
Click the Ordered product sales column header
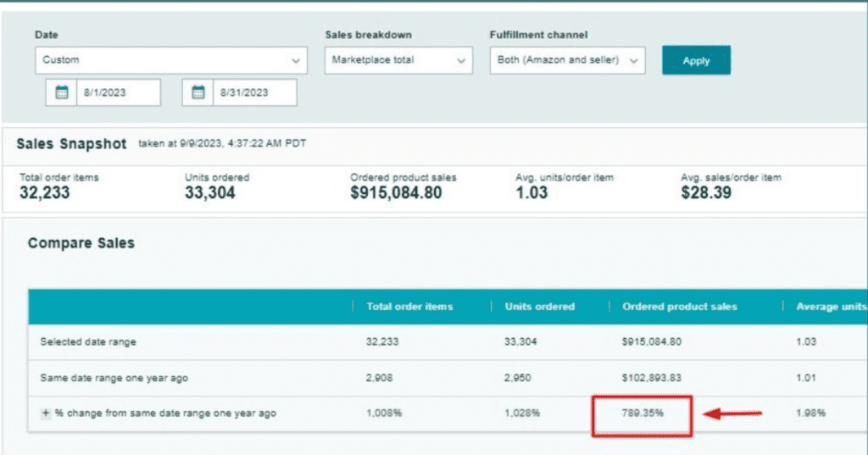(679, 307)
